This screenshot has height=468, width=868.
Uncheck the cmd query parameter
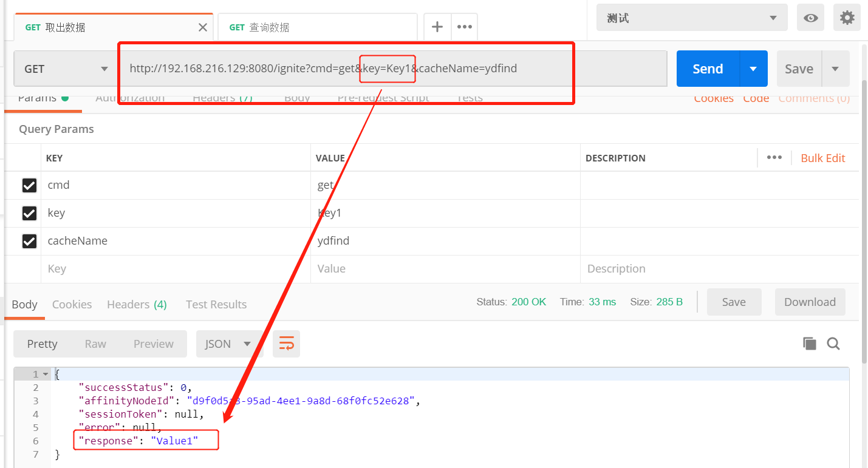point(29,185)
